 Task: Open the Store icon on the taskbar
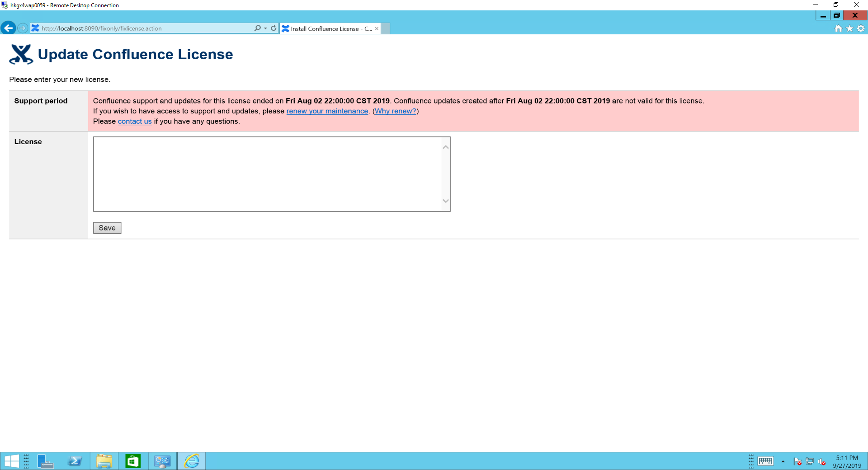133,461
